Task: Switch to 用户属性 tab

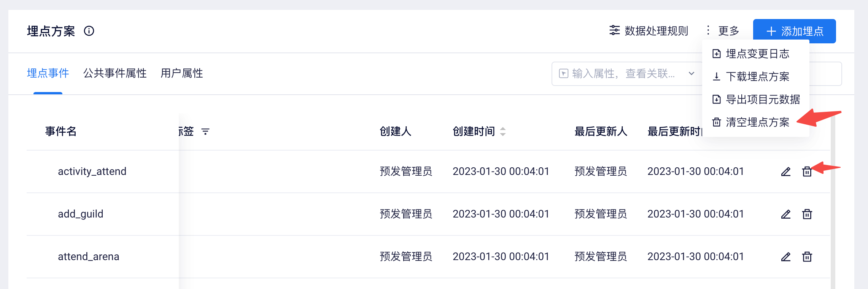Action: (182, 73)
